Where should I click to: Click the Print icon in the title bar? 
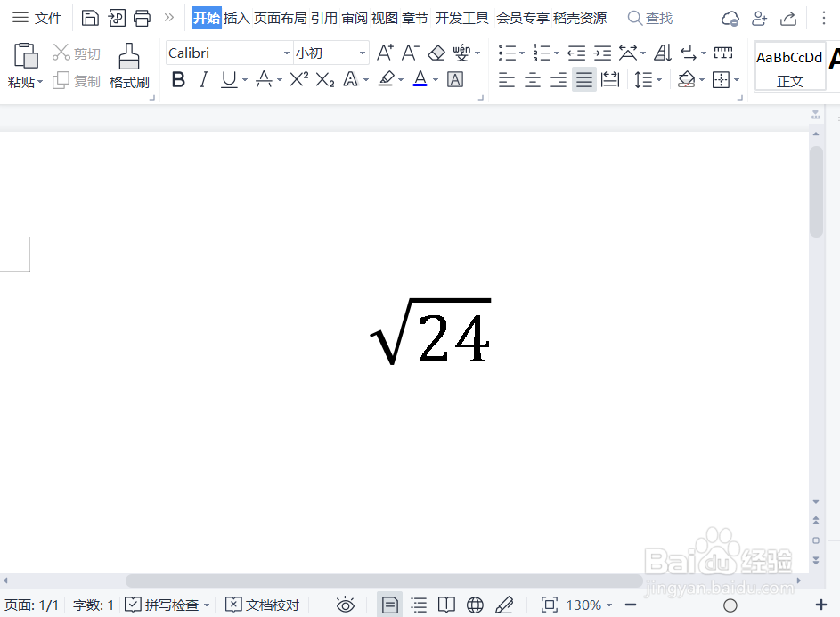(142, 17)
